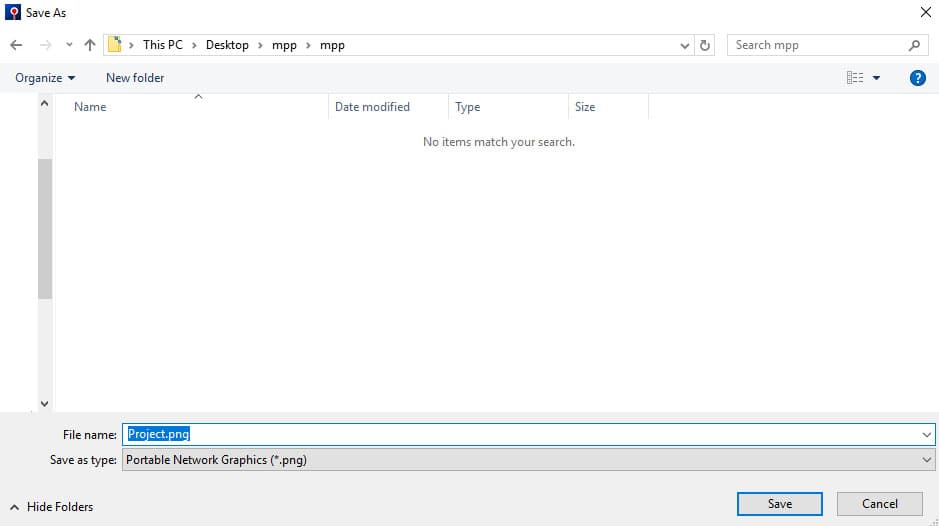939x526 pixels.
Task: Open recent locations dropdown arrow
Action: click(69, 45)
